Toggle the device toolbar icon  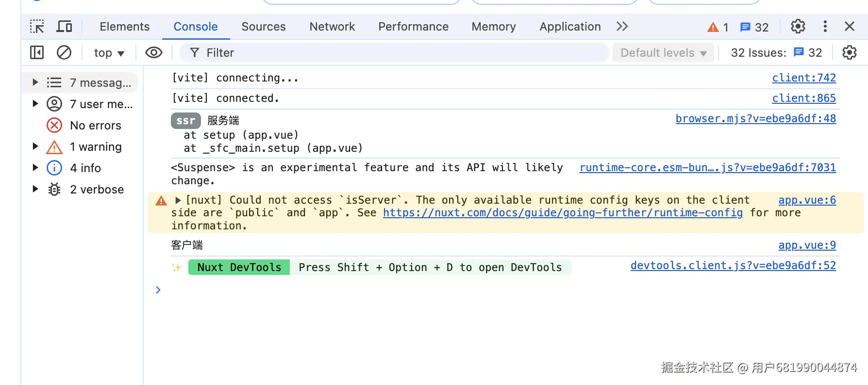(x=64, y=27)
